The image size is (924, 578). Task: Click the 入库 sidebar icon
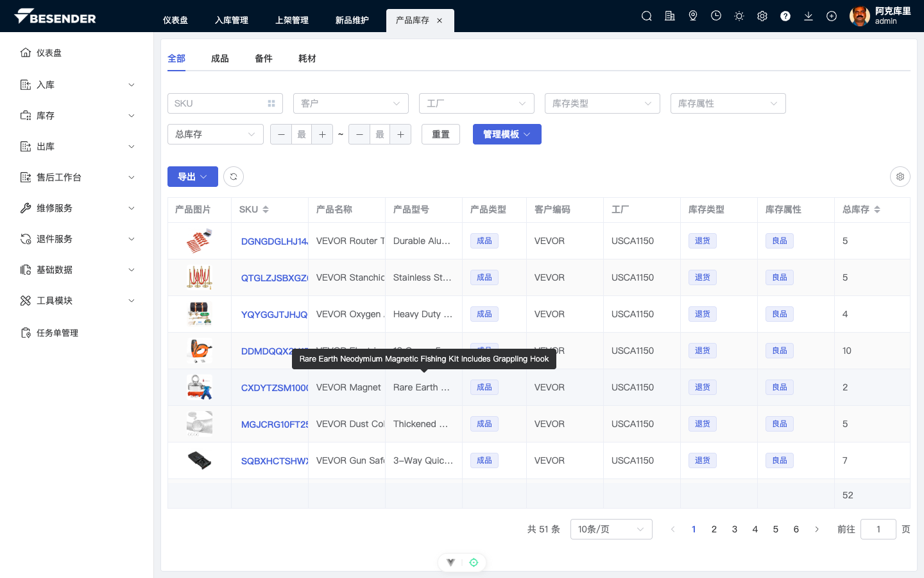(26, 85)
